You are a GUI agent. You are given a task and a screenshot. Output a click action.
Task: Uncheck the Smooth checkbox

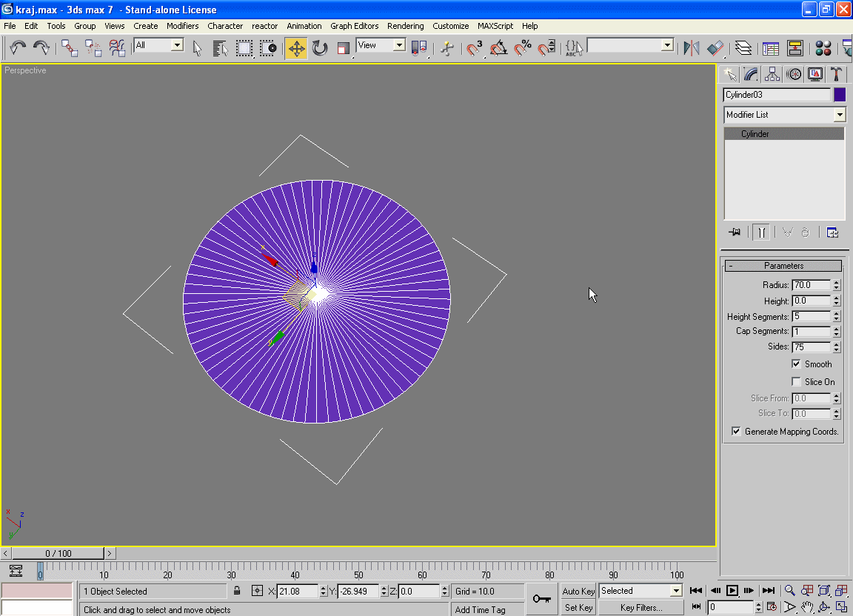[x=797, y=364]
